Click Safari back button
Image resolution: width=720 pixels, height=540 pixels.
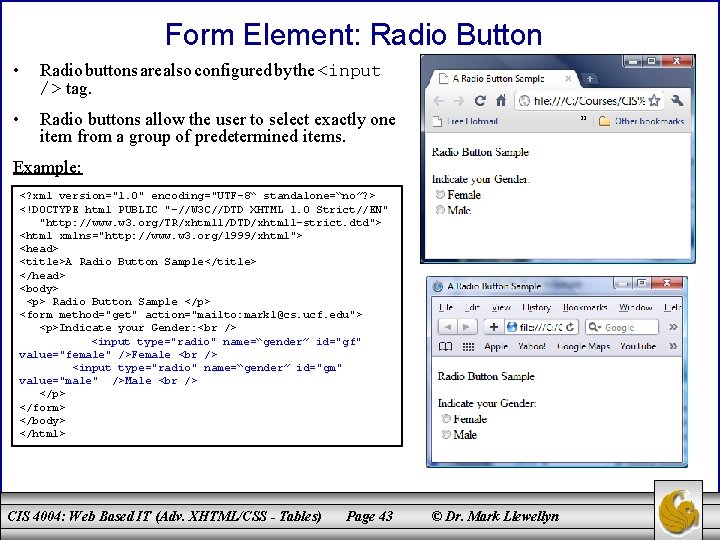tap(448, 327)
